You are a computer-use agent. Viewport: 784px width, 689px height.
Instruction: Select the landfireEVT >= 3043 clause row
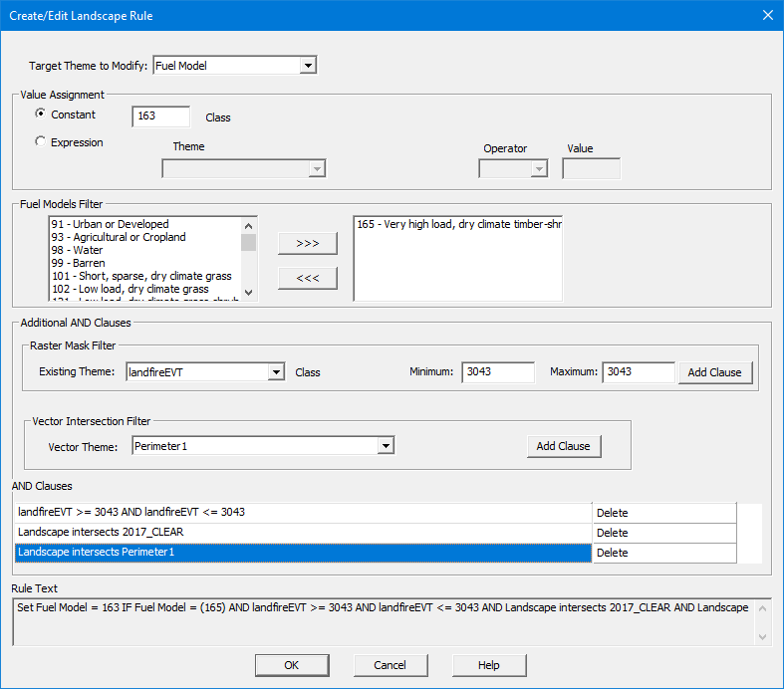[x=304, y=513]
